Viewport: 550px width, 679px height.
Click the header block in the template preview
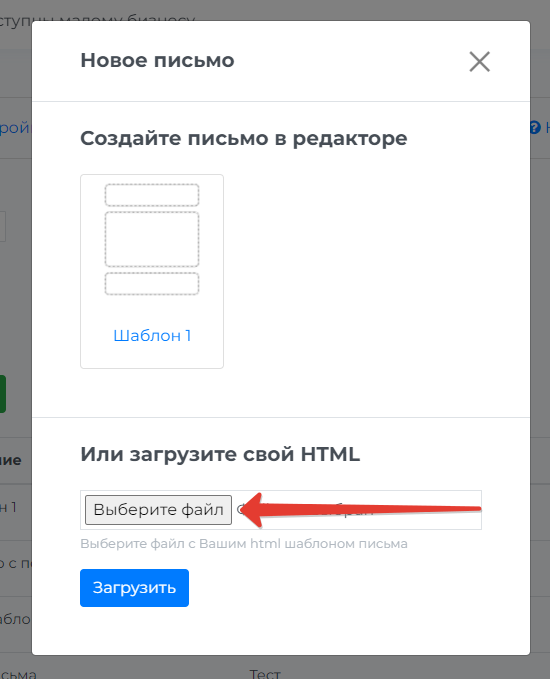[x=152, y=195]
